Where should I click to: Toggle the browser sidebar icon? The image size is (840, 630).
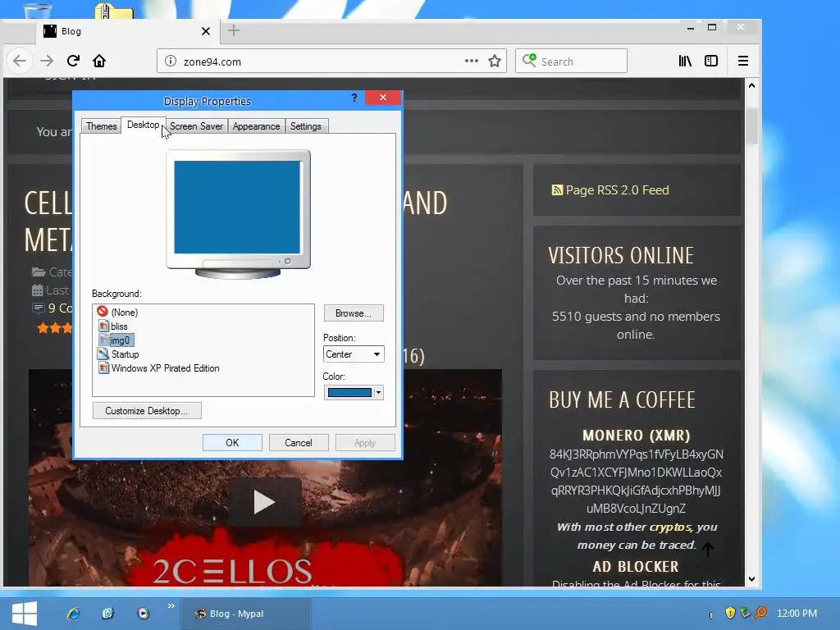pyautogui.click(x=711, y=61)
